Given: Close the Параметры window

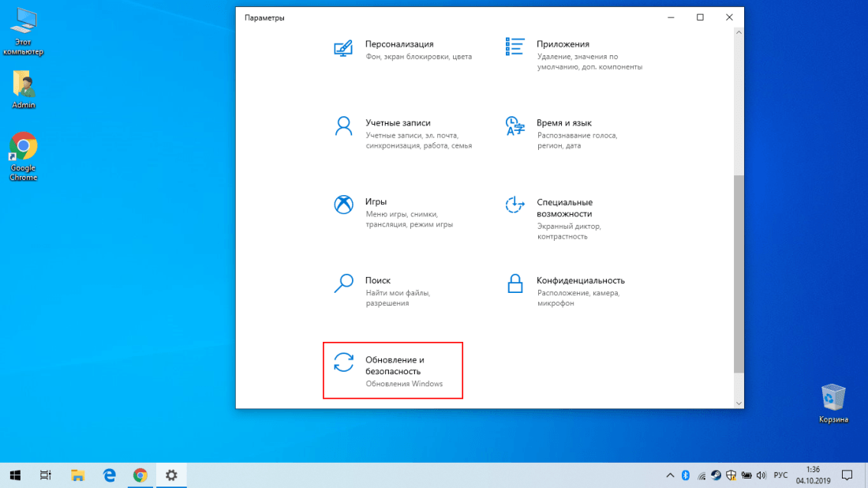Looking at the screenshot, I should [730, 17].
